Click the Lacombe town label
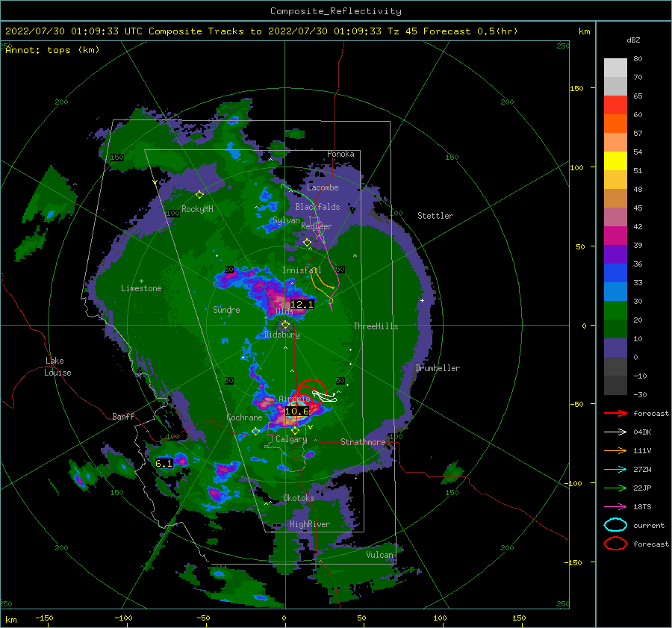Viewport: 672px width, 628px height. click(323, 187)
